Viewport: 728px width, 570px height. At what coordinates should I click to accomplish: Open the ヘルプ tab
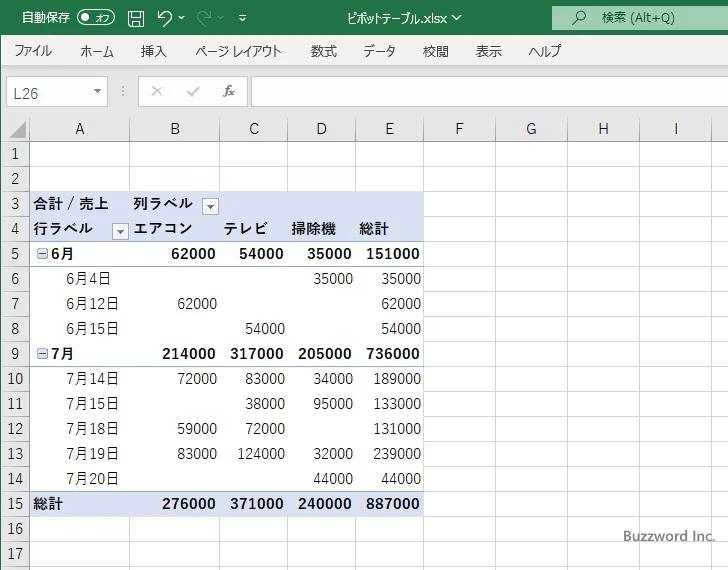click(545, 51)
